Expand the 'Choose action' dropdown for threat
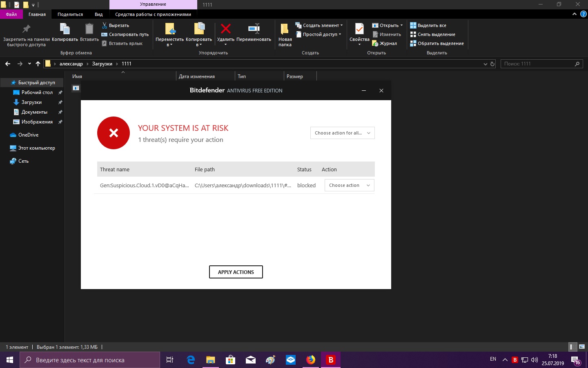Screen dimensions: 588x368 pos(349,185)
